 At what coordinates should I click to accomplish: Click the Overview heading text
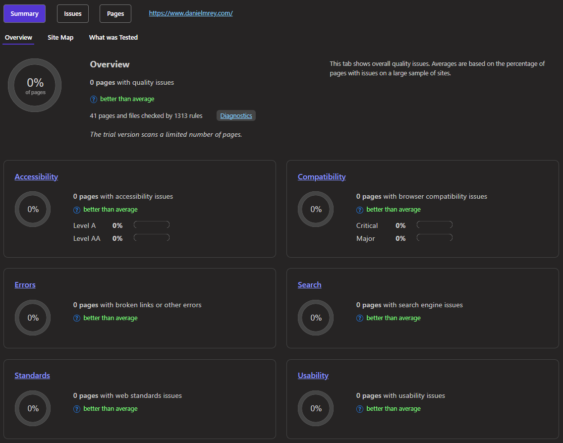pyautogui.click(x=110, y=65)
